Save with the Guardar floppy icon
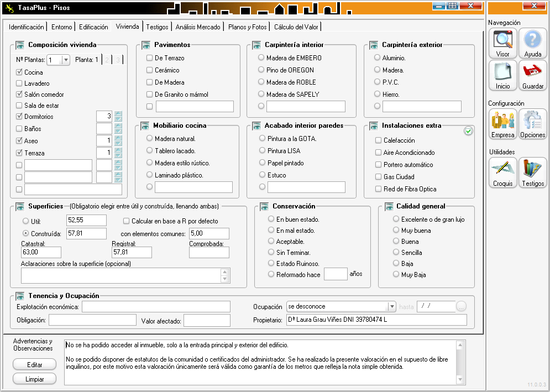The width and height of the screenshot is (550, 392). coord(532,75)
